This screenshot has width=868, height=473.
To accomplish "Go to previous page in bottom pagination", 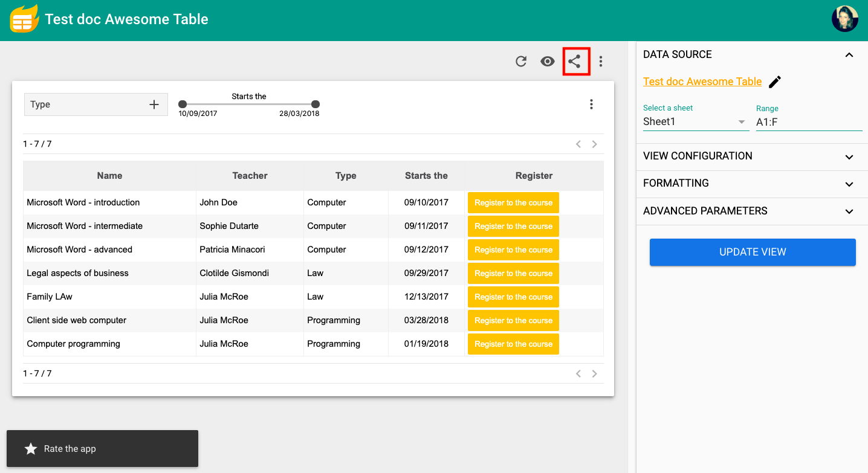I will (578, 374).
